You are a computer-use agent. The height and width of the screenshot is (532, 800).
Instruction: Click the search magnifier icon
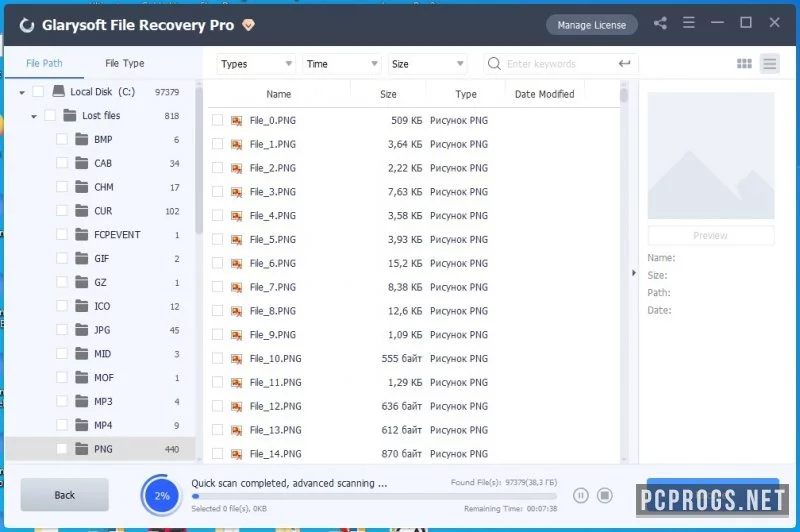coord(494,64)
